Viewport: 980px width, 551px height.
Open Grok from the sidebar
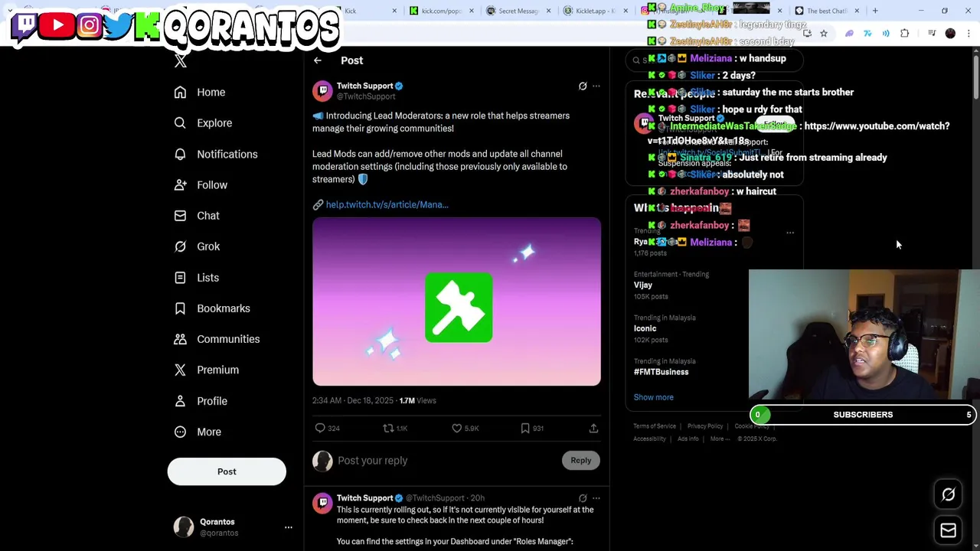(x=196, y=246)
